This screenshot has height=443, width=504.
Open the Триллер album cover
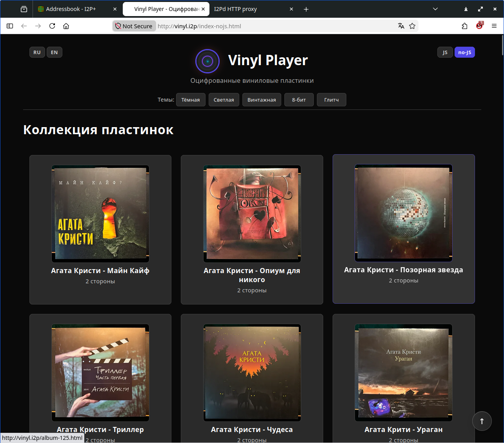point(100,372)
